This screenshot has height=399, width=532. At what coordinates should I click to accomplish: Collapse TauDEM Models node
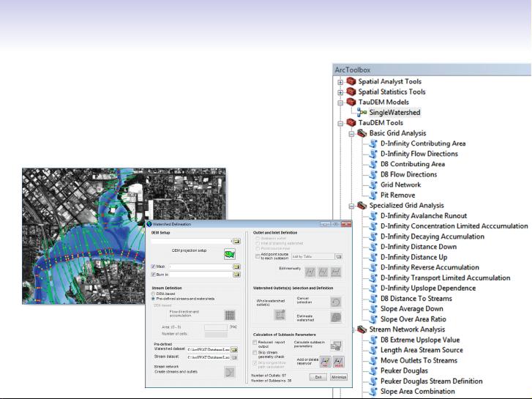[x=340, y=102]
